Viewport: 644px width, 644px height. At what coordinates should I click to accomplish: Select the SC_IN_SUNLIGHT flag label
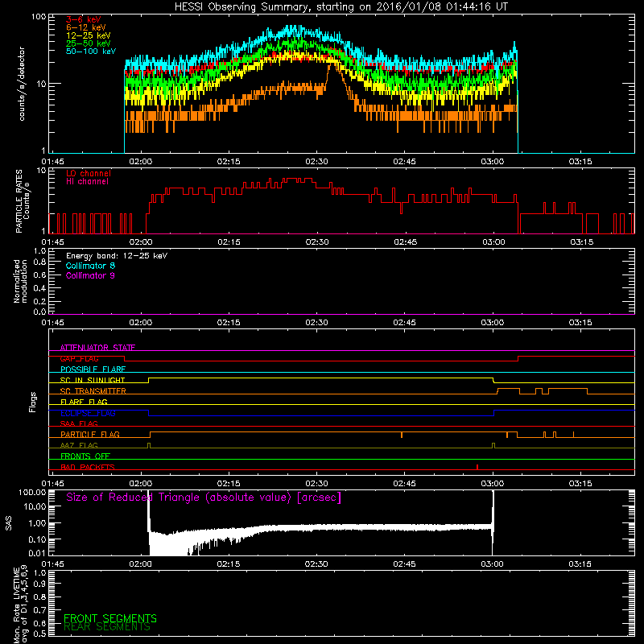[93, 380]
